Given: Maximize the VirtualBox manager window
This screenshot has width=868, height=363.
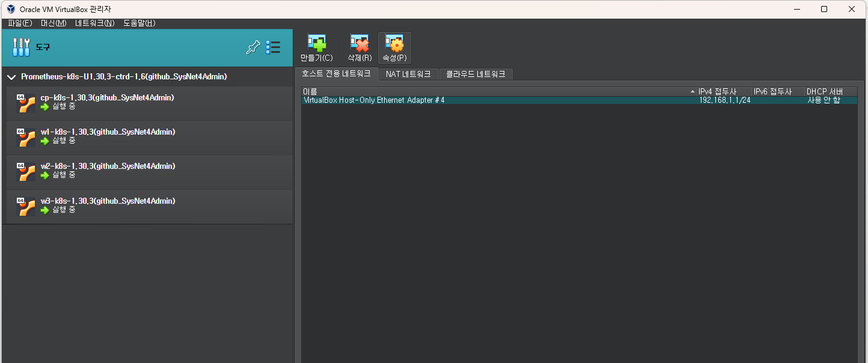Looking at the screenshot, I should [824, 9].
